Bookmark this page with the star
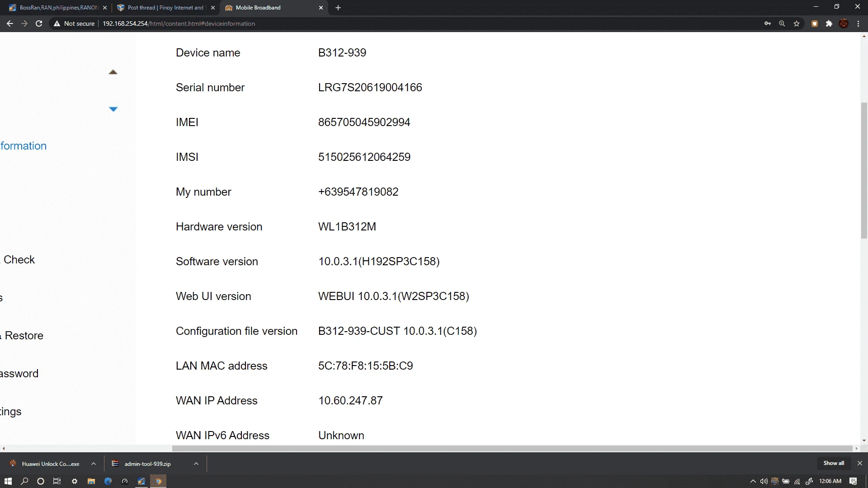 pos(797,23)
